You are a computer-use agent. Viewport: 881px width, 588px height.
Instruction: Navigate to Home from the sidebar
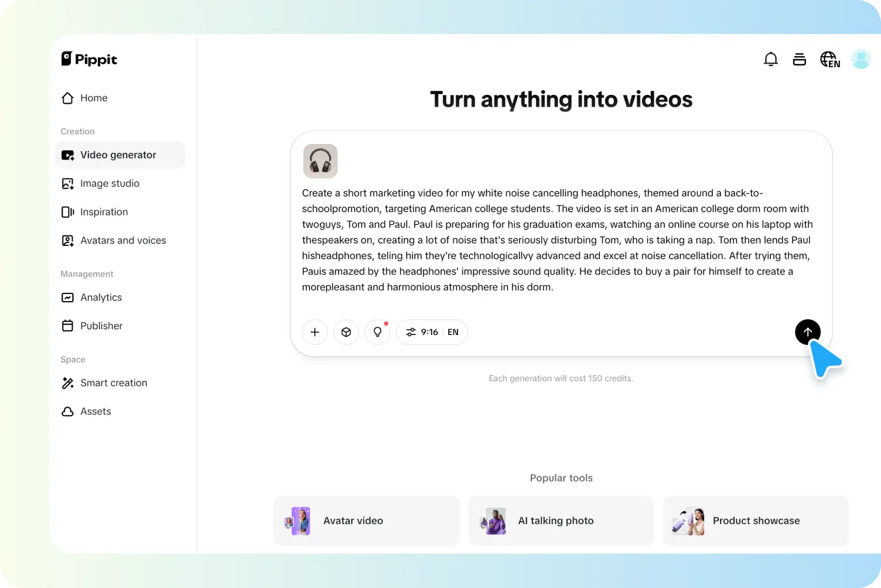pos(94,98)
